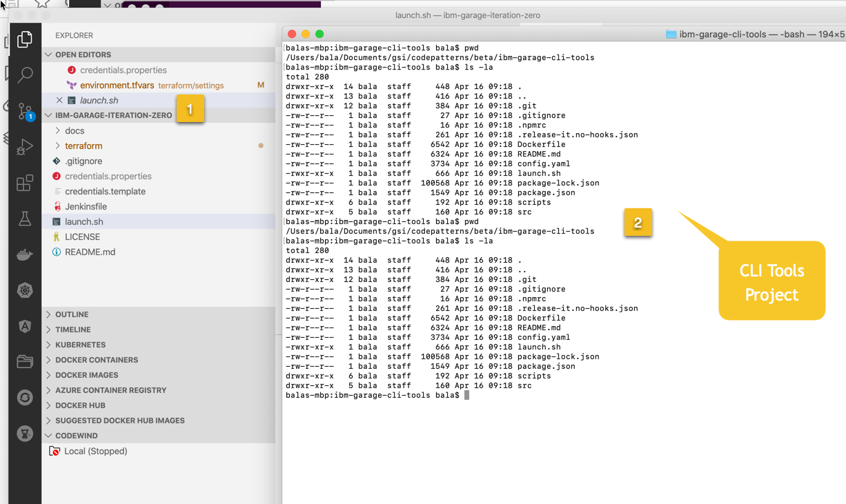The image size is (846, 504).
Task: Expand the DOCKER HUB section
Action: [x=49, y=405]
